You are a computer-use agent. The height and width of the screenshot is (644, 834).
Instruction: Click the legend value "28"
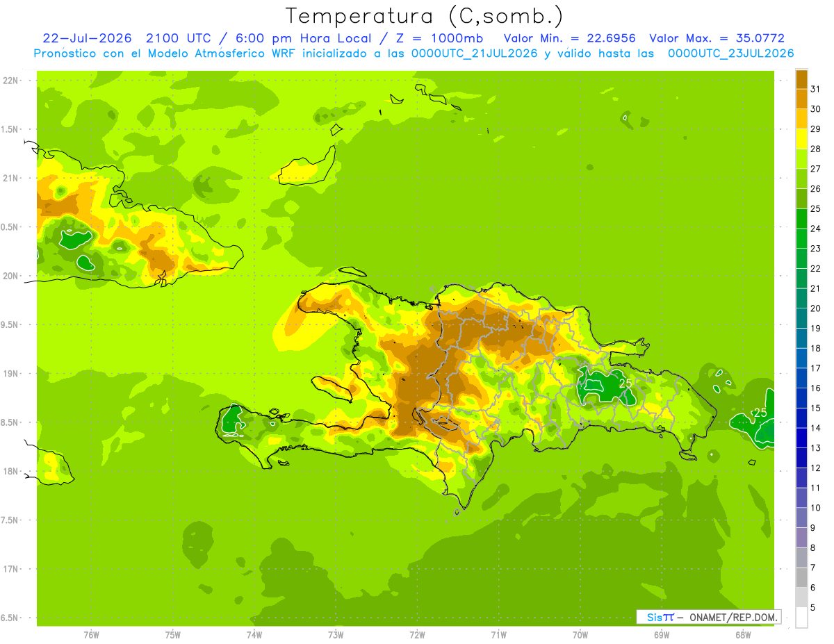coord(816,149)
